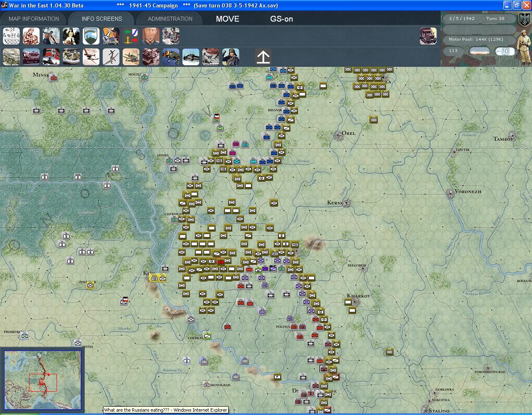Open the 'What are the Russians eating???' taskbar window
The height and width of the screenshot is (415, 532).
(x=165, y=410)
